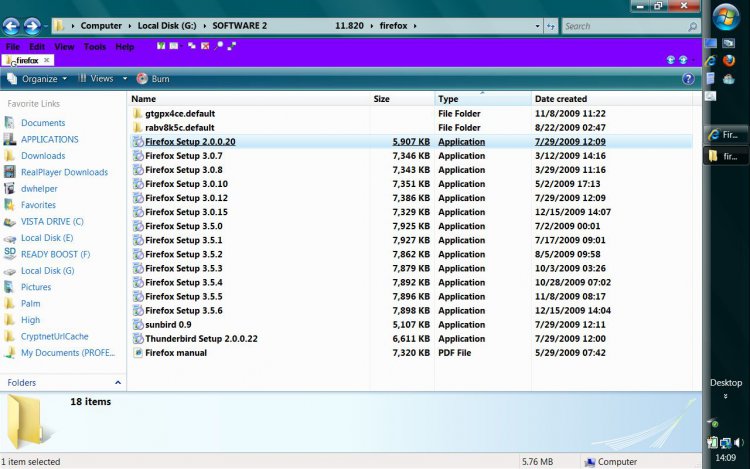The width and height of the screenshot is (750, 469).
Task: Select the Firefox manual PDF file
Action: (176, 353)
